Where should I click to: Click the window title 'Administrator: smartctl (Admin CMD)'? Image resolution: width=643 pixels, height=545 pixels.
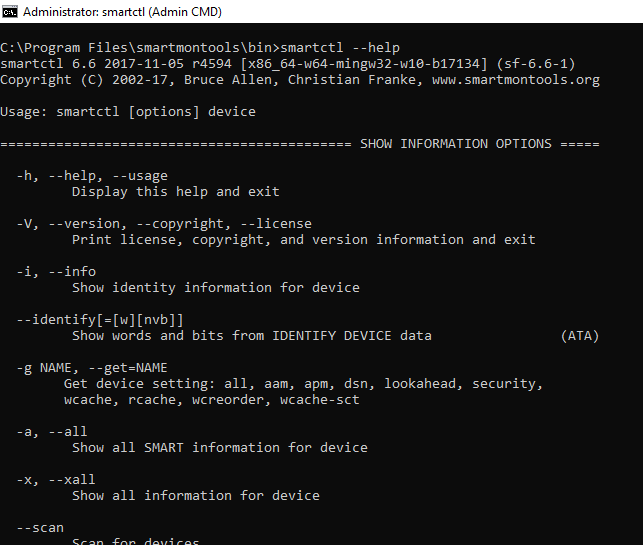click(x=122, y=12)
